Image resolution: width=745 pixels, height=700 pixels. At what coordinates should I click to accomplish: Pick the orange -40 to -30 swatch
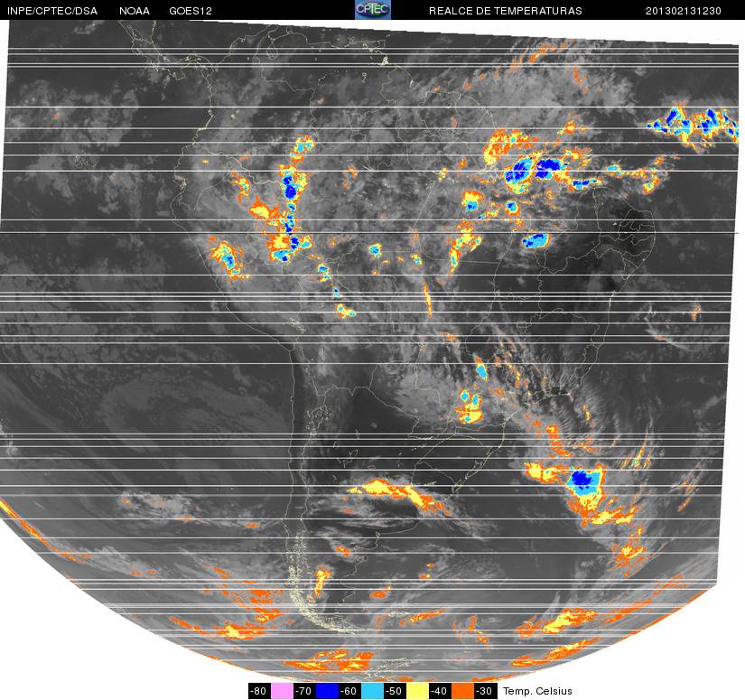462,691
